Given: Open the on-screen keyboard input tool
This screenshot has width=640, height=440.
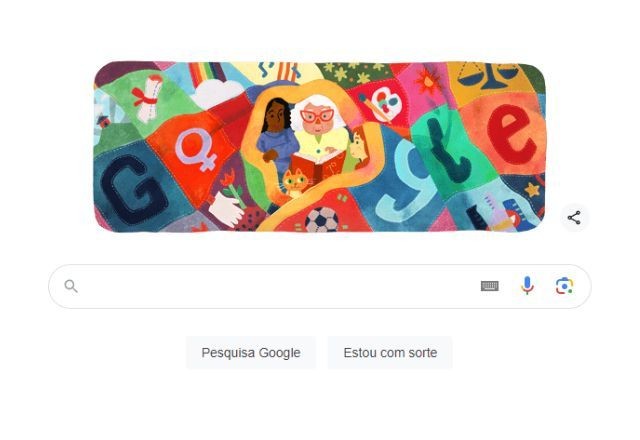Looking at the screenshot, I should (x=489, y=286).
